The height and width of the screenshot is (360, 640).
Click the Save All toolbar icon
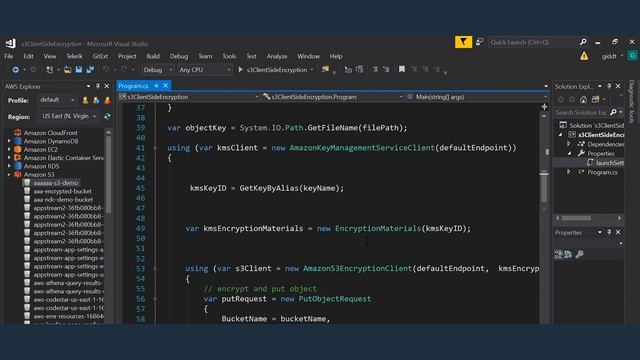90,70
